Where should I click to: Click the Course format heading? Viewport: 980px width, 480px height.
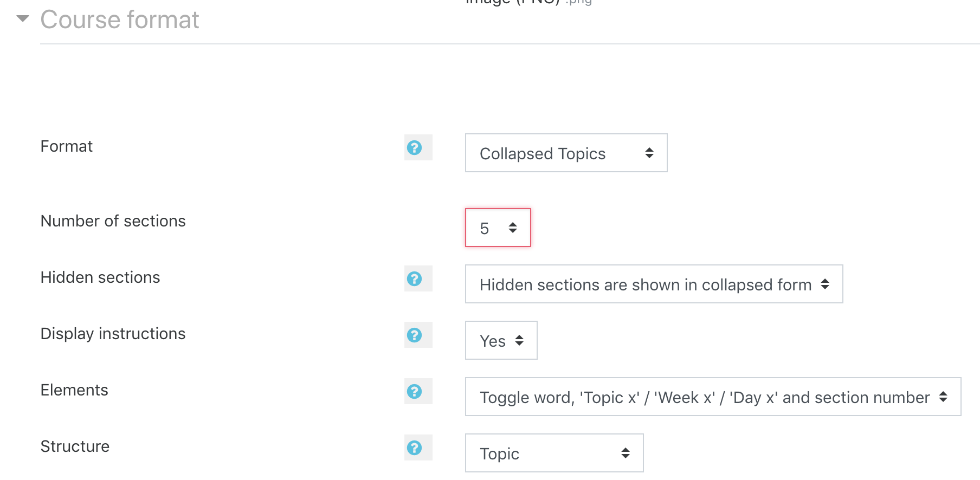(120, 20)
